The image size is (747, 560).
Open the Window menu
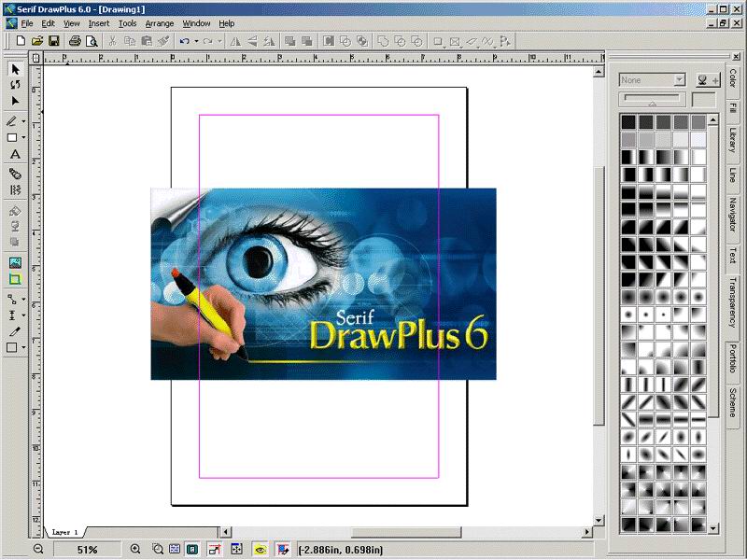click(x=196, y=22)
